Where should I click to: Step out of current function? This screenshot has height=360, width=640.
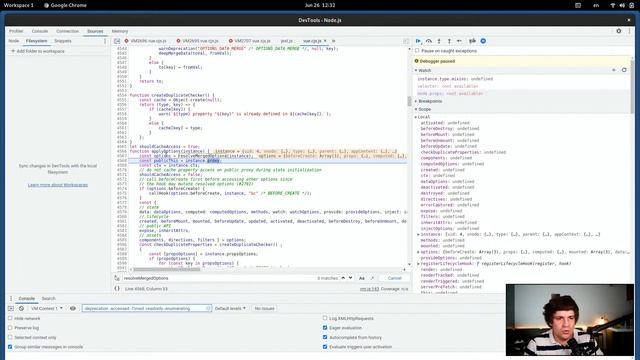tap(449, 41)
